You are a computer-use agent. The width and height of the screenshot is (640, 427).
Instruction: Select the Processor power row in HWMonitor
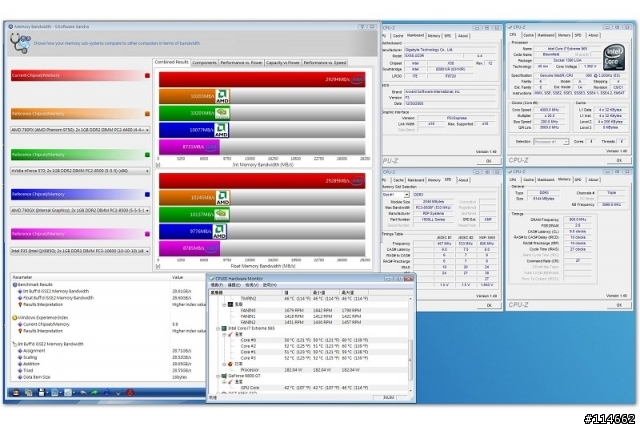click(x=309, y=370)
